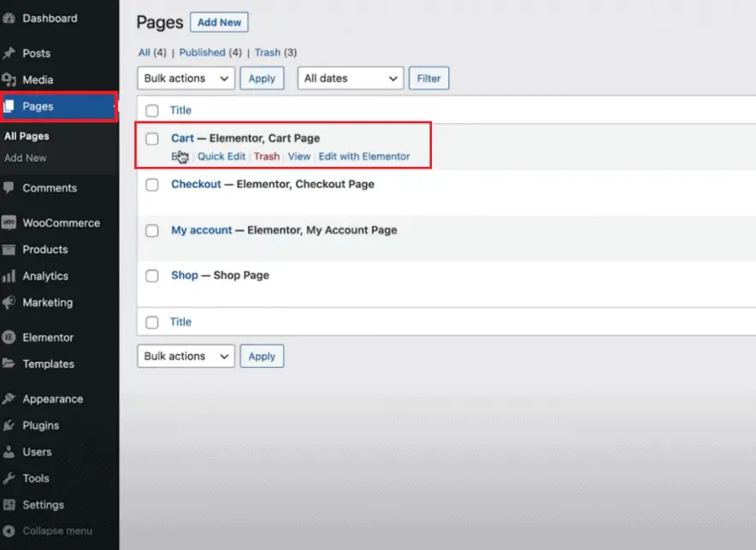Click the Filter button

(x=428, y=78)
